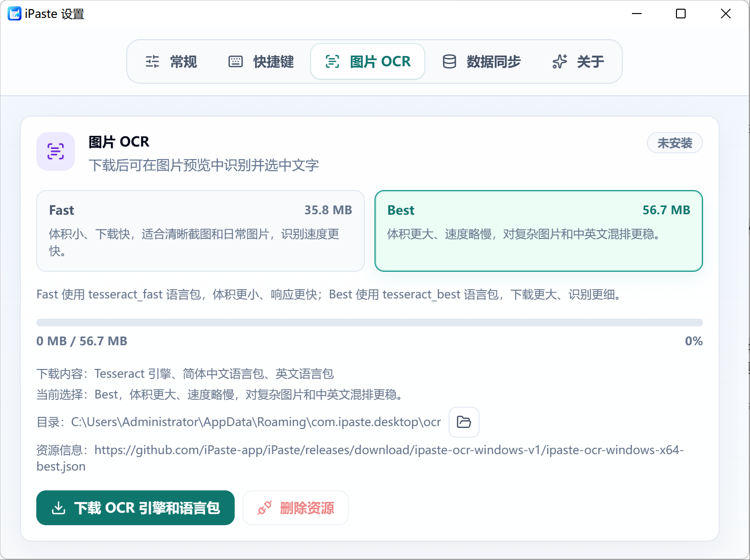This screenshot has height=560, width=750.
Task: Click the 未安装 status badge
Action: tap(675, 143)
